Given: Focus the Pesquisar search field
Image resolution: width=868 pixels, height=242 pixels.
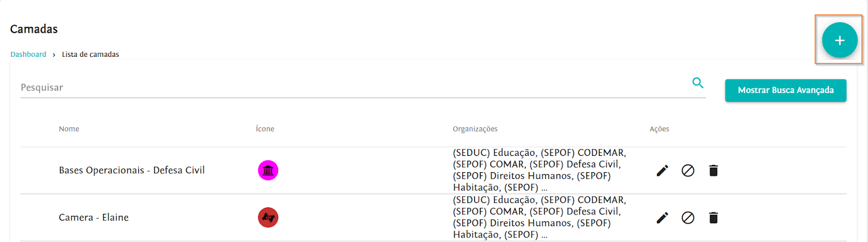Looking at the screenshot, I should tap(353, 88).
